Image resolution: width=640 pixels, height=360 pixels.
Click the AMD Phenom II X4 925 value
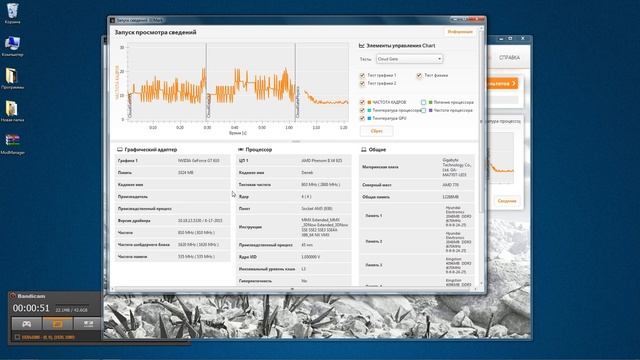tap(322, 161)
